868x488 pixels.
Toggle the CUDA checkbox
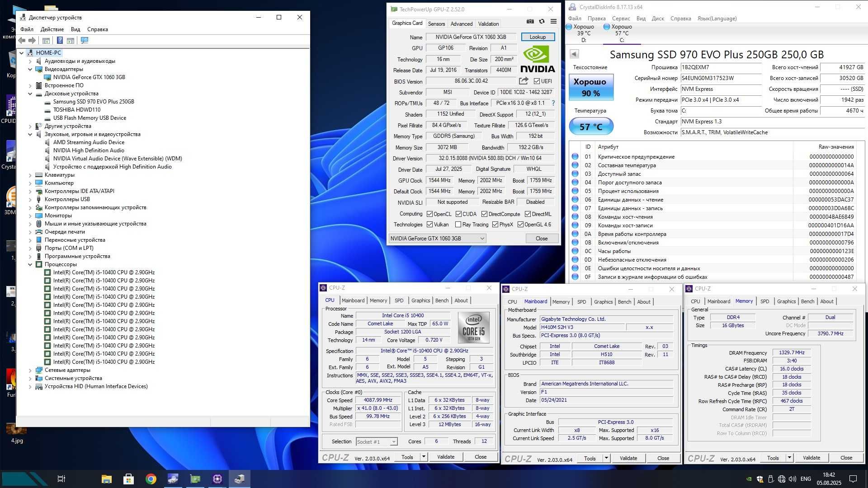click(458, 214)
